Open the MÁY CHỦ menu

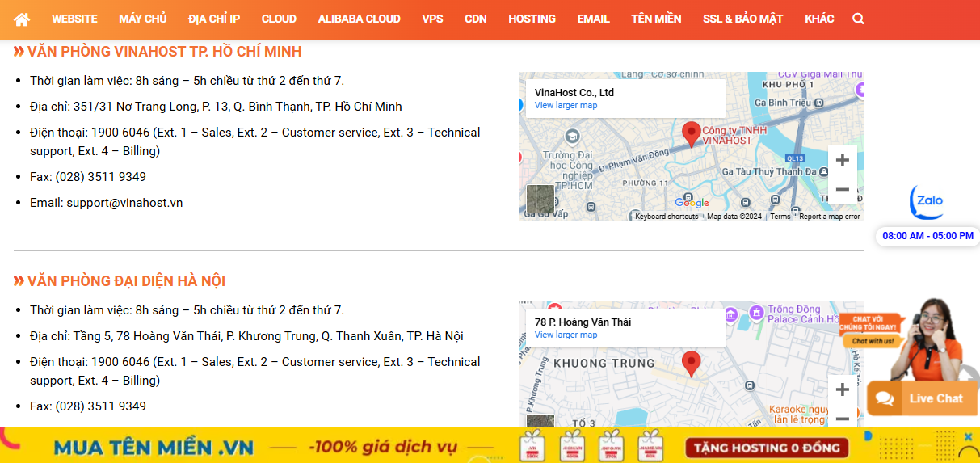[142, 19]
